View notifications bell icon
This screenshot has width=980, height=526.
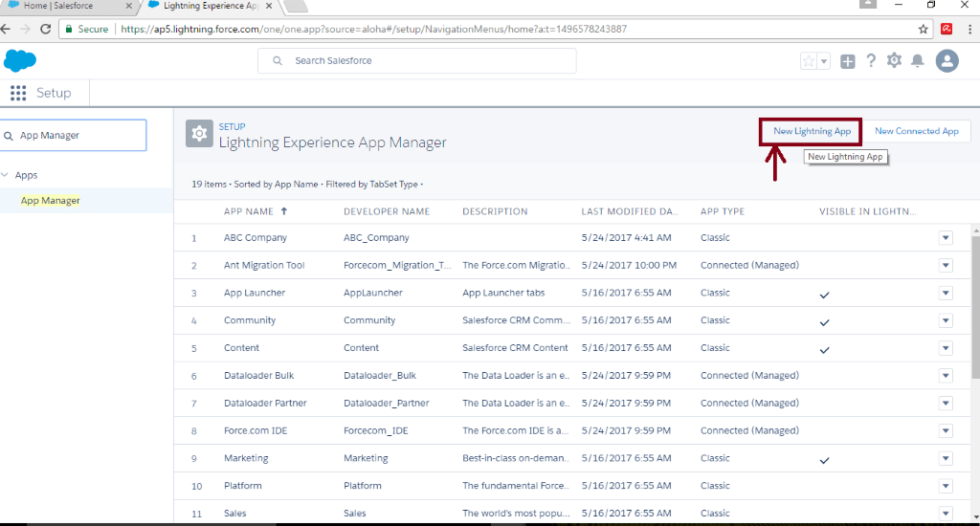point(918,60)
